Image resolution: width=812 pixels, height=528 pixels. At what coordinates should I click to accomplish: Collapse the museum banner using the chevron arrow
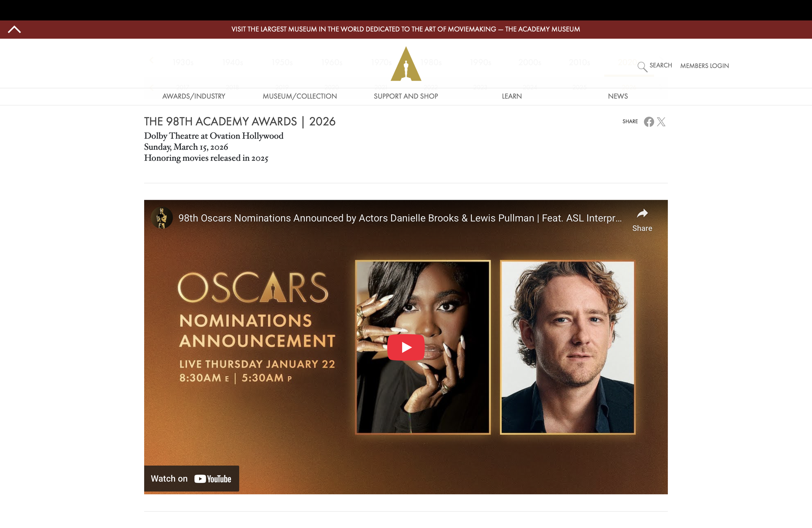14,29
